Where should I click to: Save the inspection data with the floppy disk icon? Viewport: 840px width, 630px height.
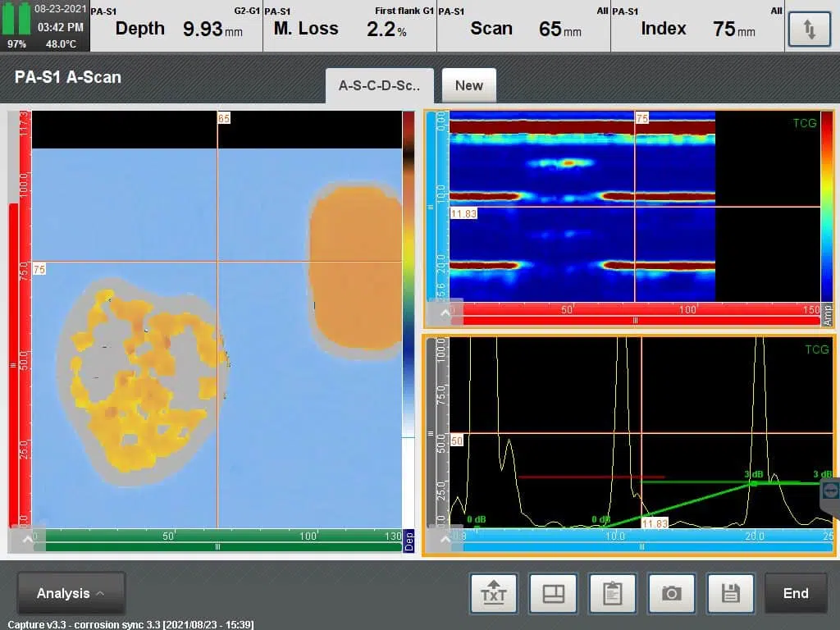point(730,592)
